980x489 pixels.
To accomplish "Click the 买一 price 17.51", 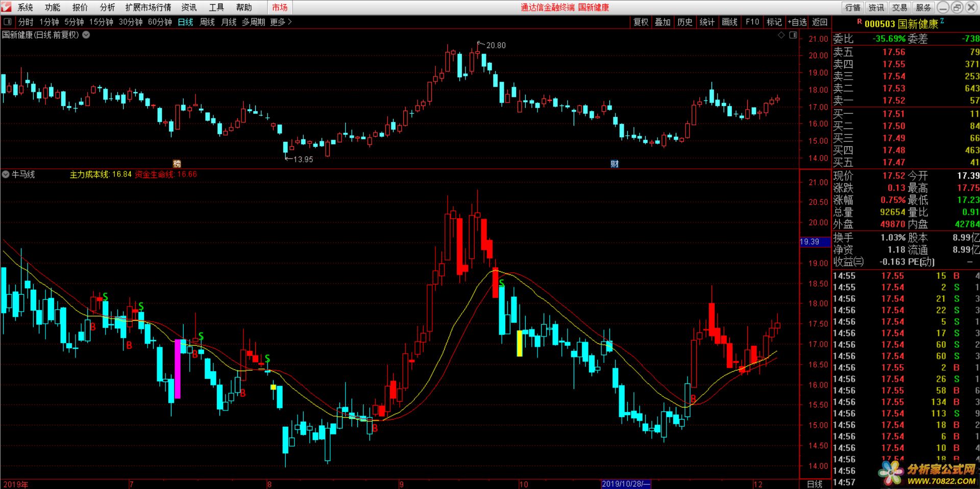I will (x=894, y=114).
